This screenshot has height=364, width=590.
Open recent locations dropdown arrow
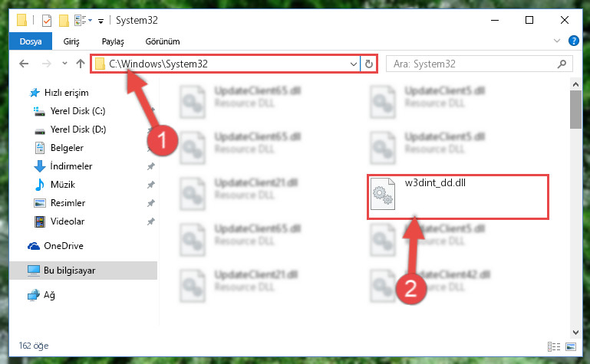[64, 64]
